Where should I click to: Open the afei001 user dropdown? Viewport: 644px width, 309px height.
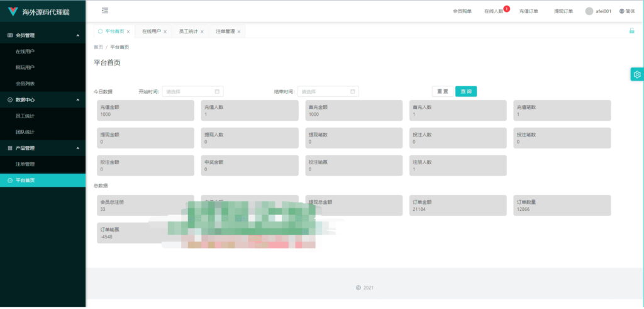coord(600,11)
